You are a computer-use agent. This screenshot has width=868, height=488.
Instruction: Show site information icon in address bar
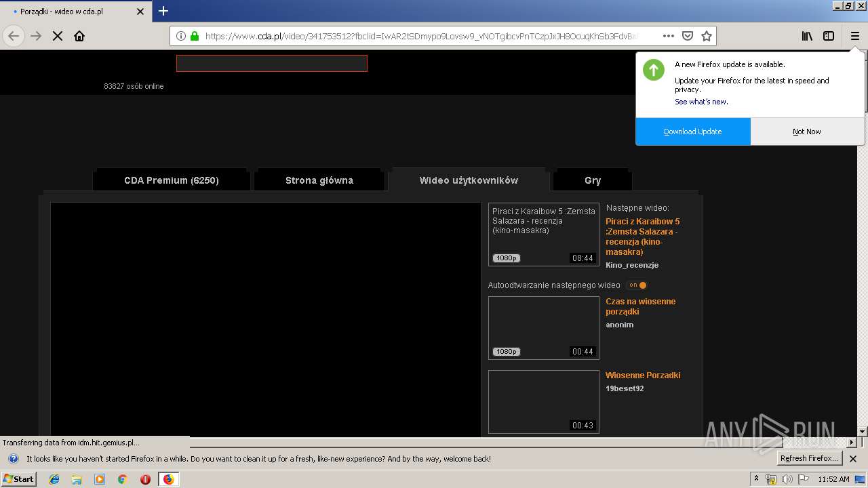(181, 36)
